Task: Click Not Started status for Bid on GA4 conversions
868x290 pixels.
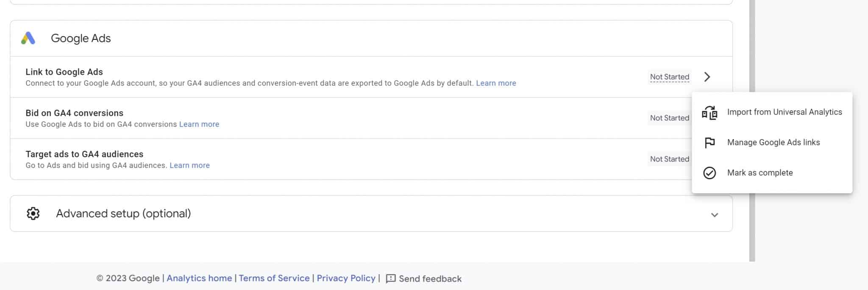Action: (x=670, y=118)
